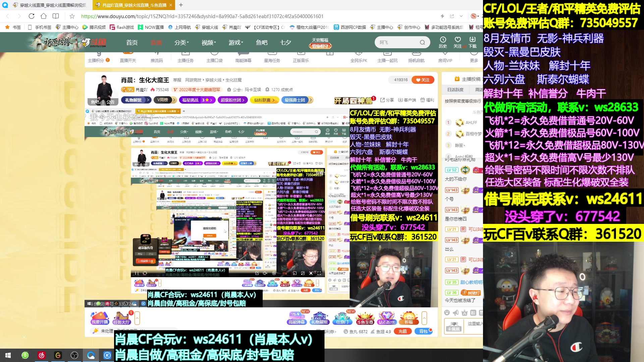Screen dimensions: 644x362
Task: Open the address bar chevron dropdown
Action: [461, 16]
